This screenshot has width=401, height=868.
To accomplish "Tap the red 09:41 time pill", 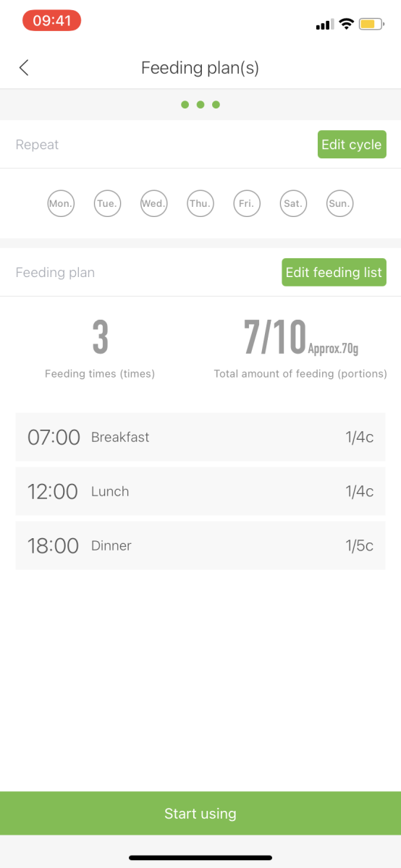I will pyautogui.click(x=51, y=21).
